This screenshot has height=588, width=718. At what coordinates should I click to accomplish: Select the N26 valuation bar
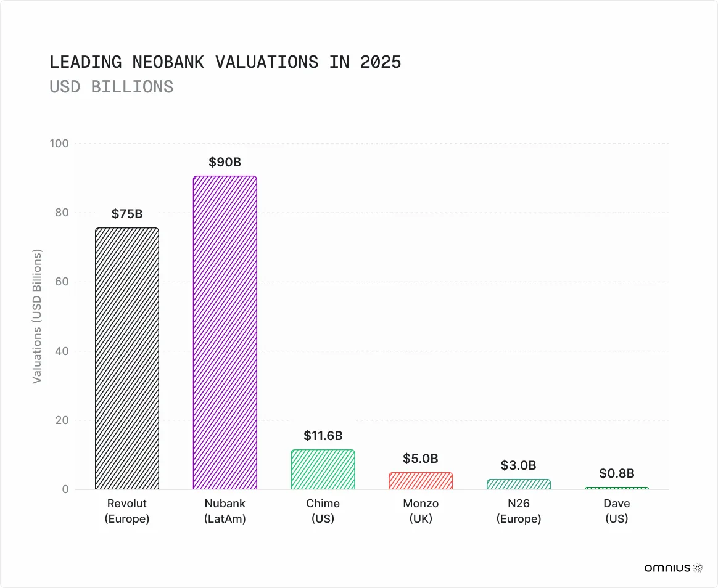(519, 484)
